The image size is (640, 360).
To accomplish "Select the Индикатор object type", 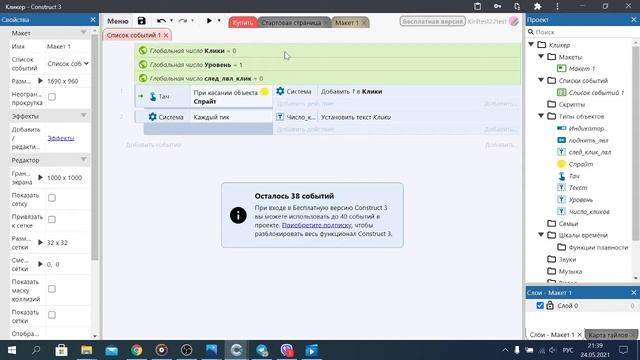I will (x=586, y=128).
